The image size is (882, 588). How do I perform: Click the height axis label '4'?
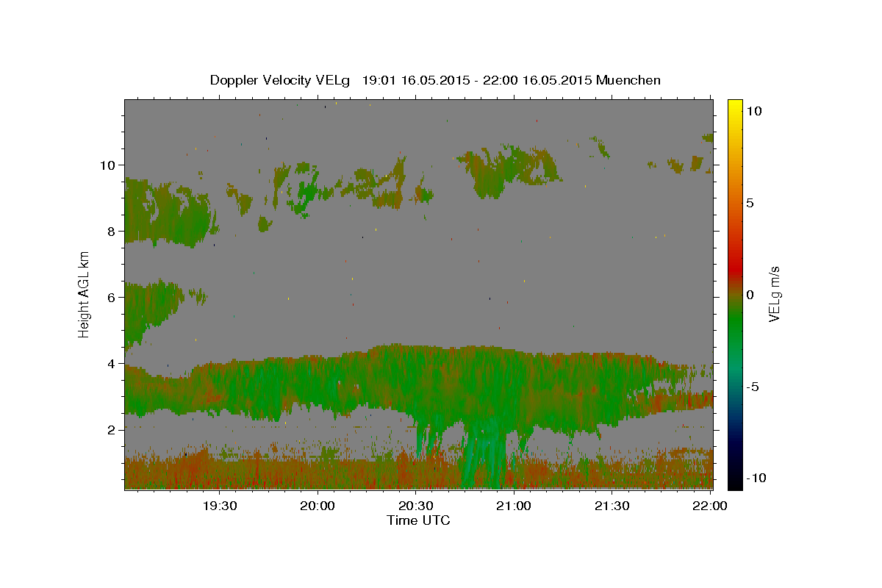coord(112,364)
